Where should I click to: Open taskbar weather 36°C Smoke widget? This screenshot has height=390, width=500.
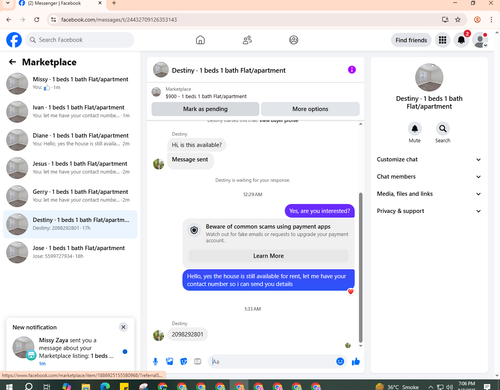pos(397,387)
